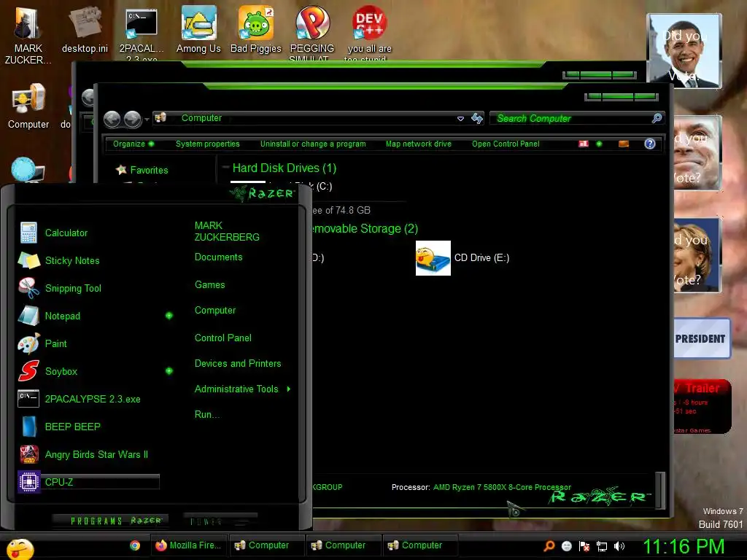
Task: Open recent pages dropdown beside Forward
Action: click(147, 119)
